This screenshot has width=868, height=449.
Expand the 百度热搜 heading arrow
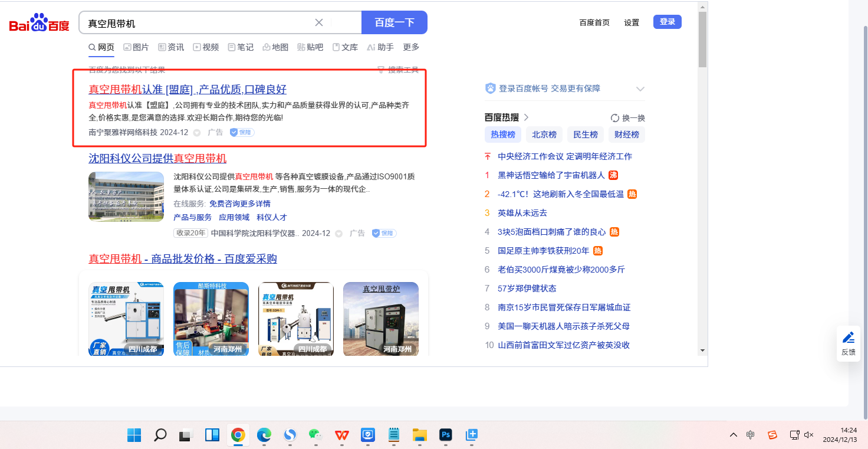click(526, 117)
